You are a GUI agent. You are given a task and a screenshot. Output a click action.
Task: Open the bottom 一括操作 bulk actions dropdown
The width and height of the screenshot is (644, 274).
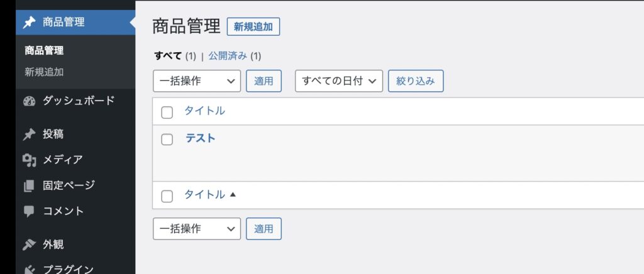coord(196,229)
